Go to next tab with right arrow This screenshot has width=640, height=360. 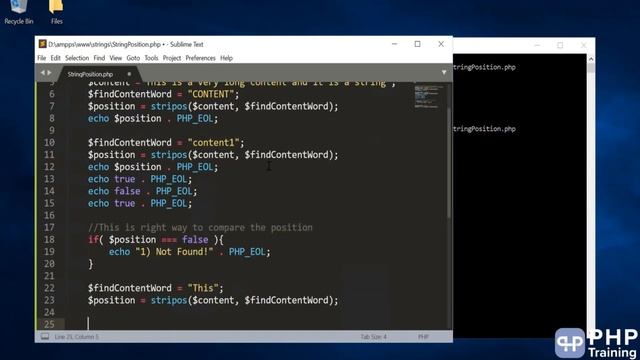pyautogui.click(x=49, y=73)
